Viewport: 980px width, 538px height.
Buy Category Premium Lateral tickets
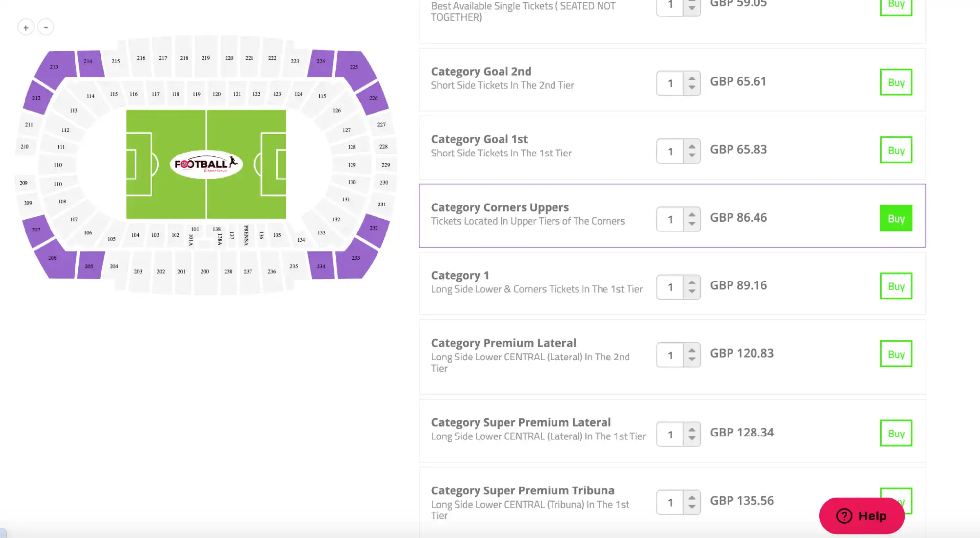tap(896, 354)
